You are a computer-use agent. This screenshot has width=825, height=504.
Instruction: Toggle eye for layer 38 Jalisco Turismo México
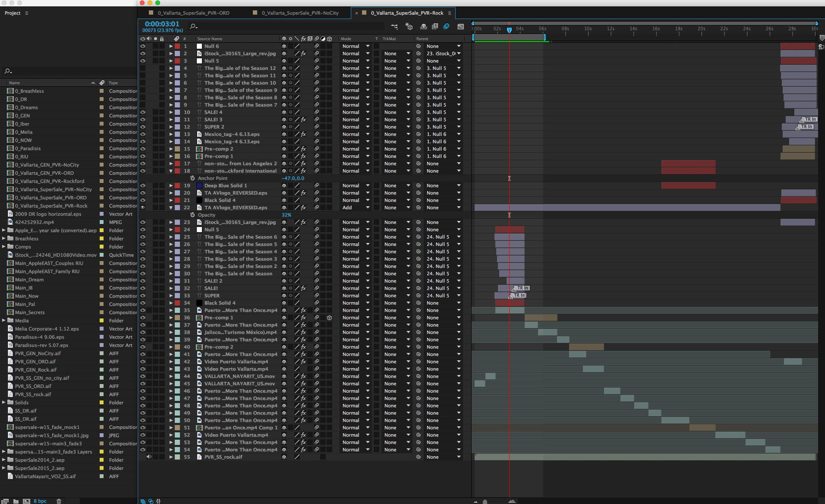click(x=143, y=332)
